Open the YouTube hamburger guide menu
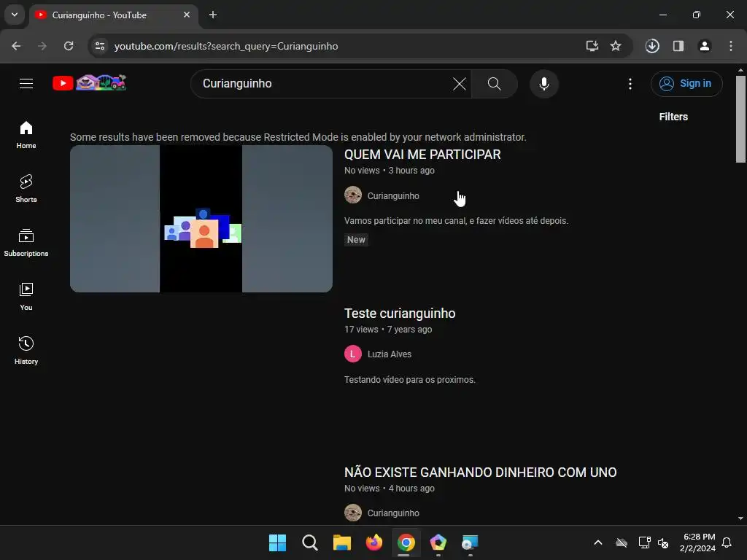The image size is (747, 560). [26, 83]
